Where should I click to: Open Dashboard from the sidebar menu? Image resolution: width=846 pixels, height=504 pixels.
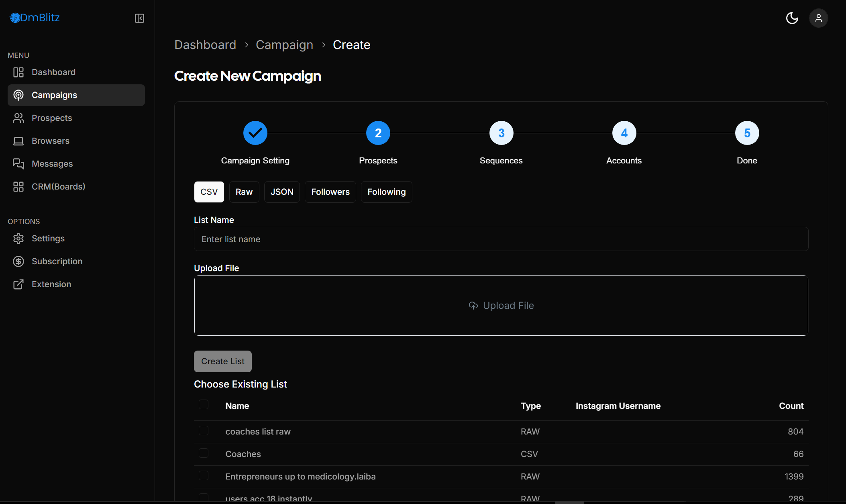(x=76, y=72)
